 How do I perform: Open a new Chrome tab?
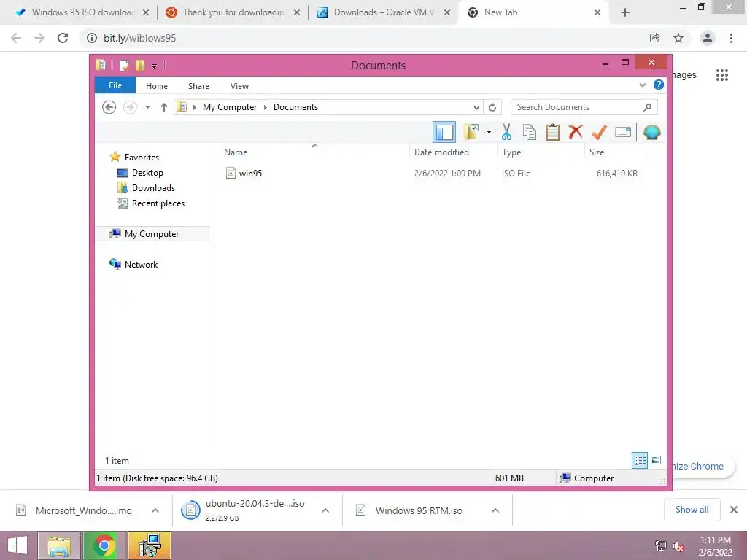[x=625, y=12]
